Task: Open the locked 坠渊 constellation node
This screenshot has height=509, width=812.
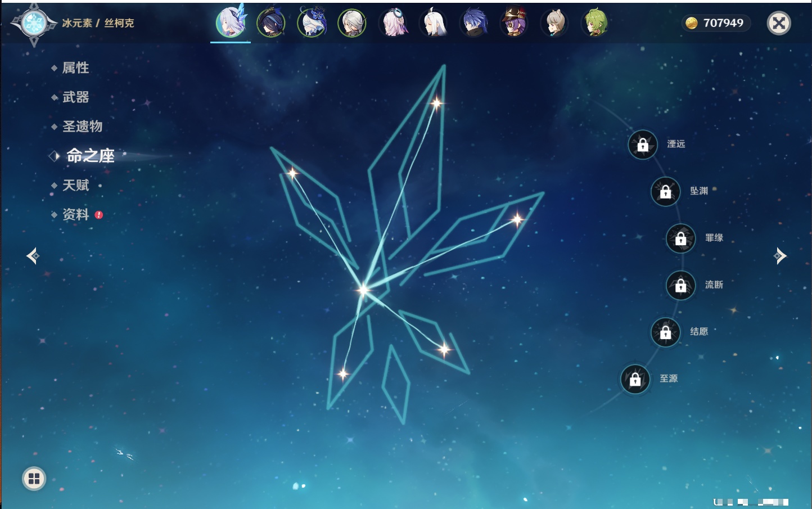Action: tap(666, 191)
